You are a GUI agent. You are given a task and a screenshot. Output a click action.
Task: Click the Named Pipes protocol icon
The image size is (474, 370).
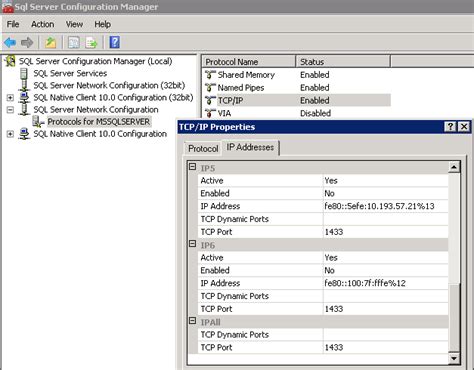tap(210, 88)
